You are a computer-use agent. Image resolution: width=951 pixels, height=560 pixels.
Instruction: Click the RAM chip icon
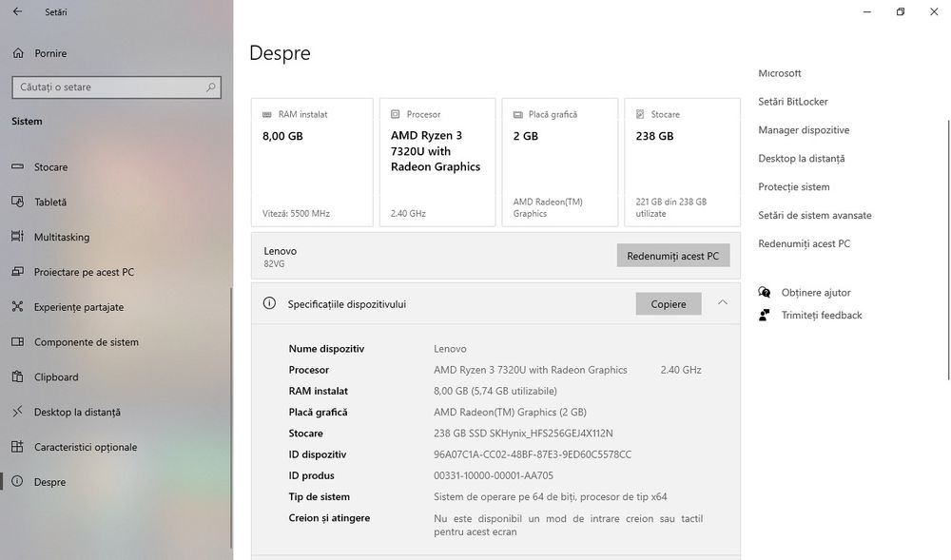[267, 114]
